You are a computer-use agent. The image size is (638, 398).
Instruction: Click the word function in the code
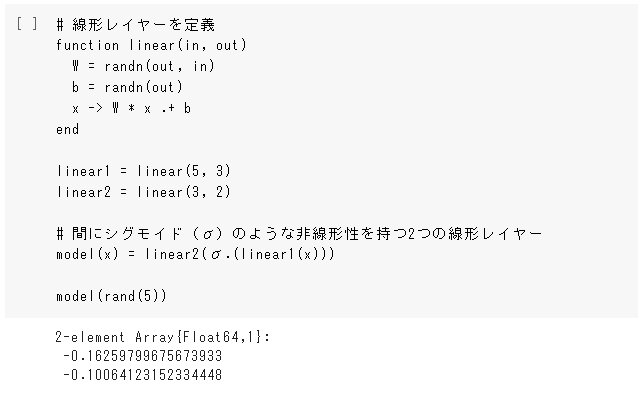pyautogui.click(x=87, y=45)
